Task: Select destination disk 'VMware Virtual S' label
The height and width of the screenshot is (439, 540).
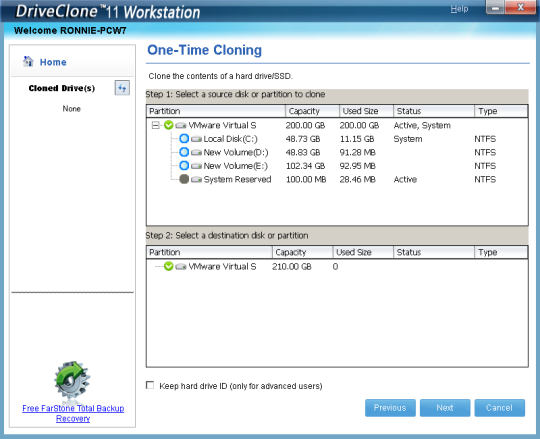Action: [x=222, y=266]
